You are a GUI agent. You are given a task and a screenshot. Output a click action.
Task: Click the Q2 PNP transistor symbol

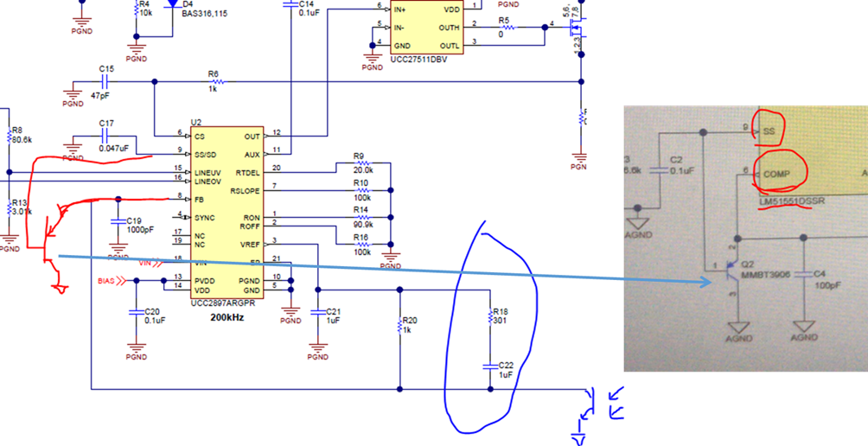[731, 271]
